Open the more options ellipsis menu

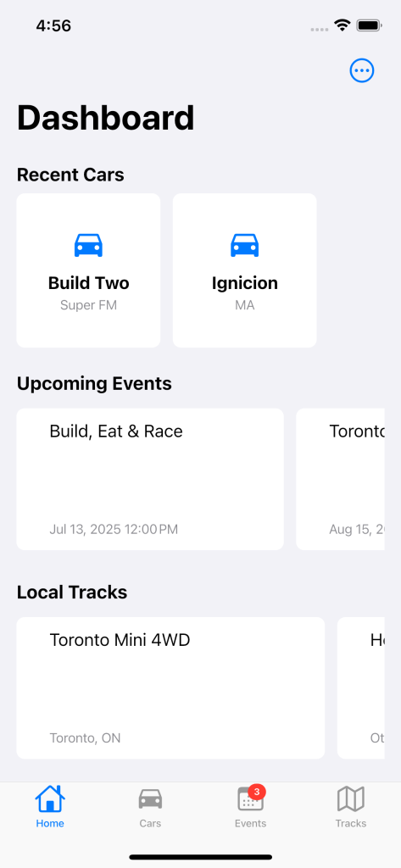tap(362, 70)
